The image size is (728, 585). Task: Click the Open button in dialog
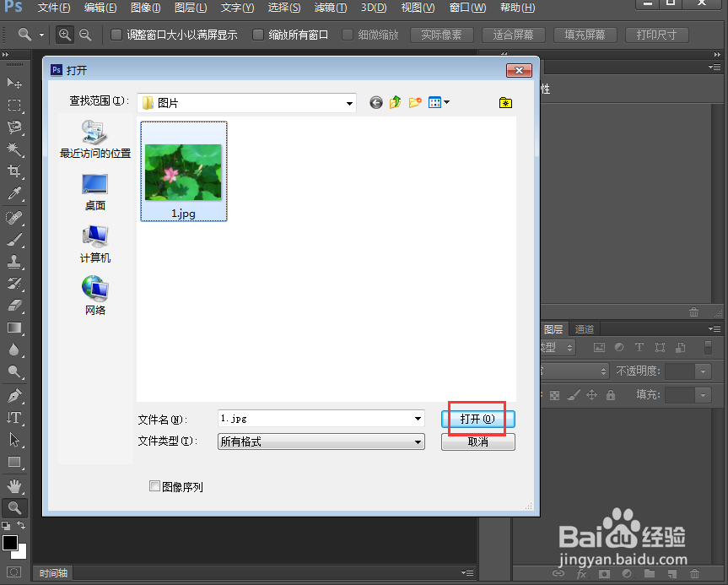coord(477,419)
